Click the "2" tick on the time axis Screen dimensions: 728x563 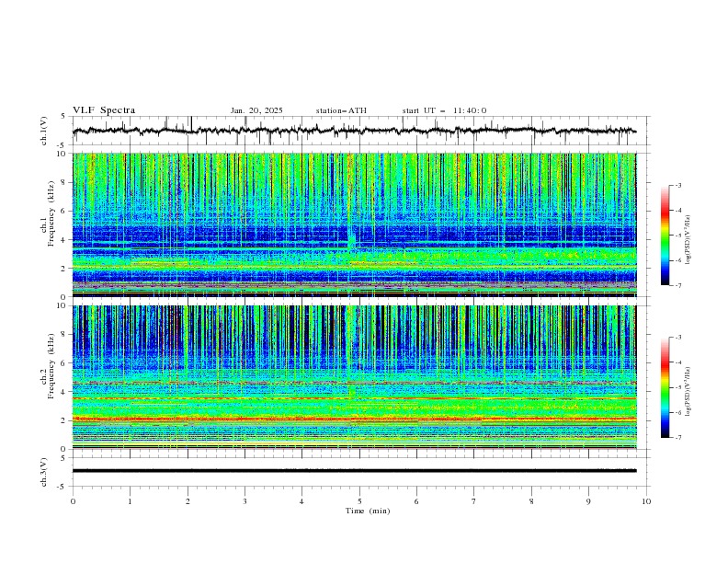[188, 501]
